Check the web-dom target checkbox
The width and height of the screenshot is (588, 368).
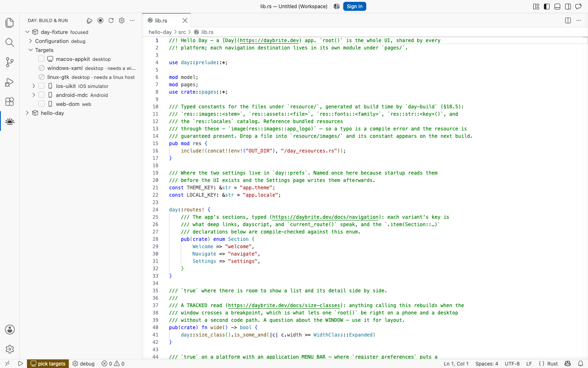[x=42, y=104]
